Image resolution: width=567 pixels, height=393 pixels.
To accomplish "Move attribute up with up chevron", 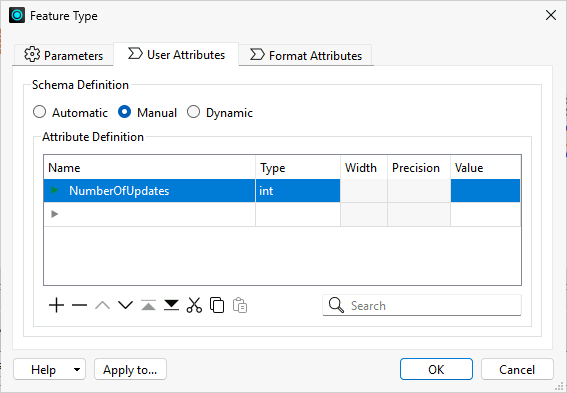I will pos(102,306).
